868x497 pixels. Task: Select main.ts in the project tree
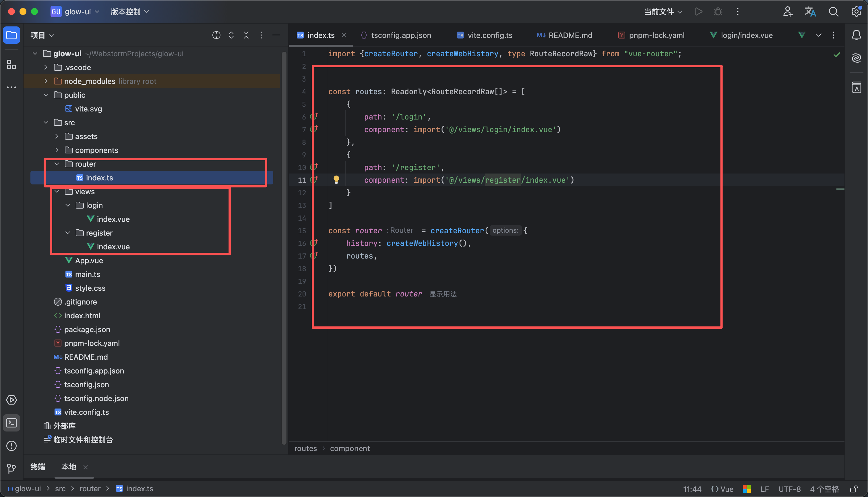click(x=87, y=274)
